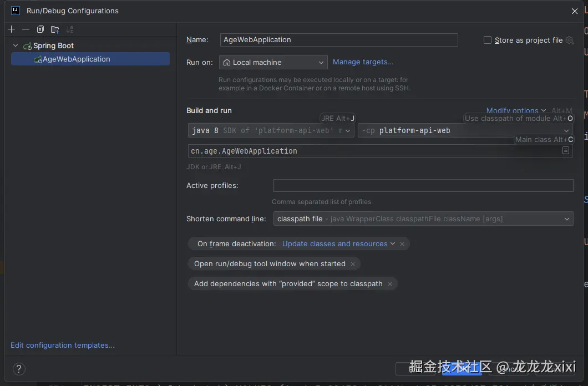Click the Comma separated list of profiles hint
This screenshot has width=588, height=386.
pos(321,202)
